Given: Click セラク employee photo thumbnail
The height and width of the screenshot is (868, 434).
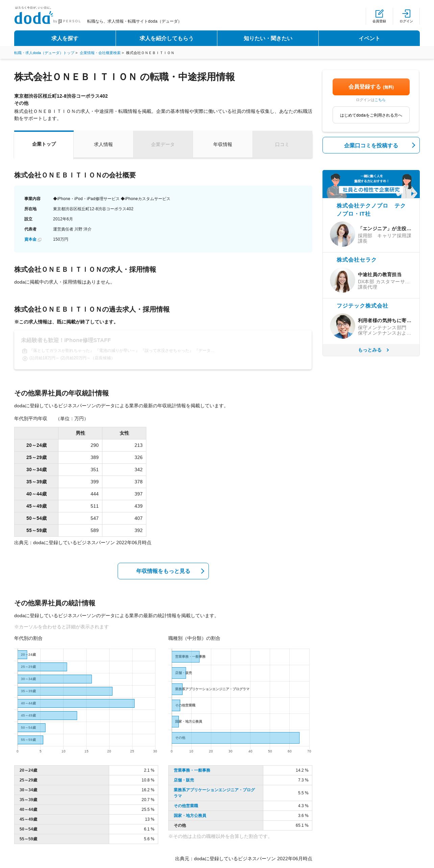Looking at the screenshot, I should point(342,280).
